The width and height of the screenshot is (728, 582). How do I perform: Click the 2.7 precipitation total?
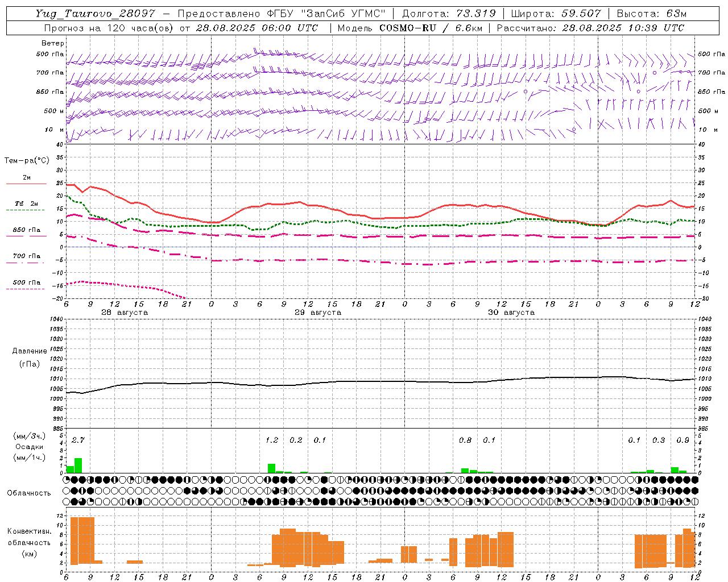[78, 440]
